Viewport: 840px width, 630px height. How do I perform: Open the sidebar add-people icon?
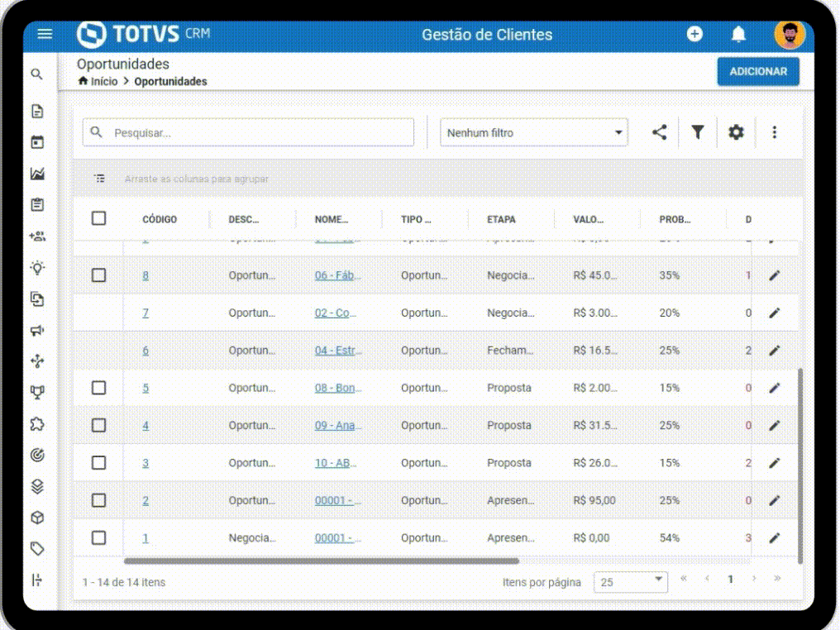point(37,236)
